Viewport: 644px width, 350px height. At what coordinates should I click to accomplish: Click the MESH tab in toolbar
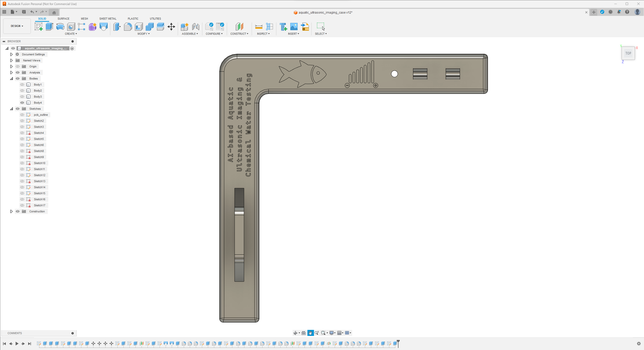pyautogui.click(x=85, y=19)
